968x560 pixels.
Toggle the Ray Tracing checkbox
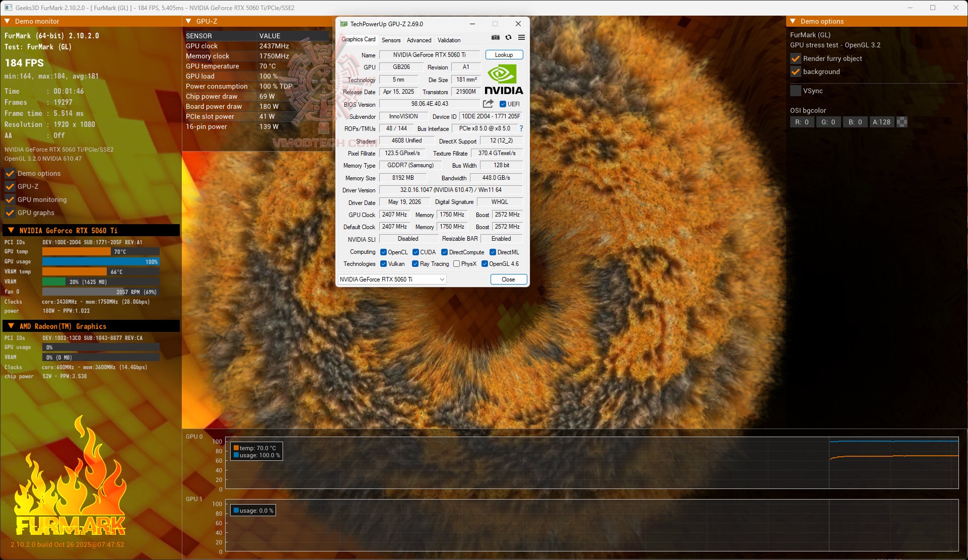[x=415, y=264]
